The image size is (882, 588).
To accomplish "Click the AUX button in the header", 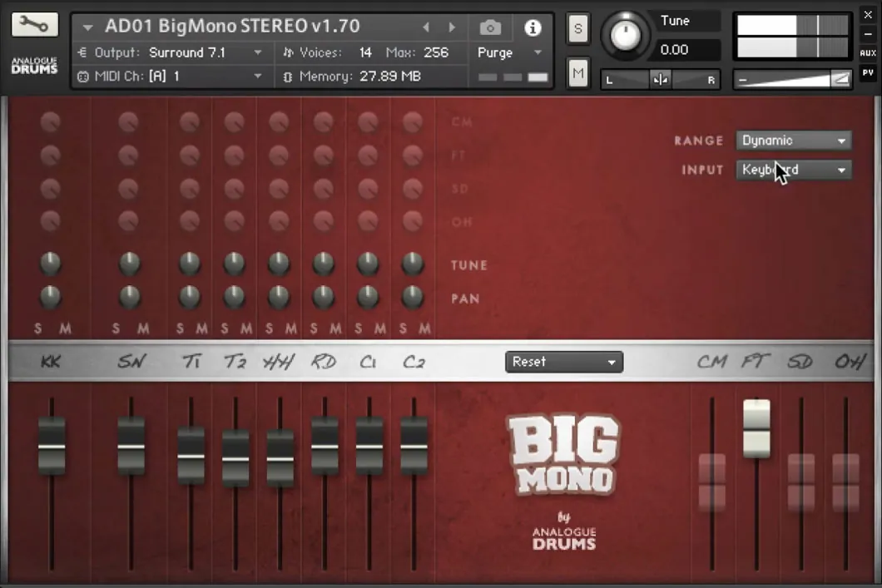I will click(x=868, y=53).
